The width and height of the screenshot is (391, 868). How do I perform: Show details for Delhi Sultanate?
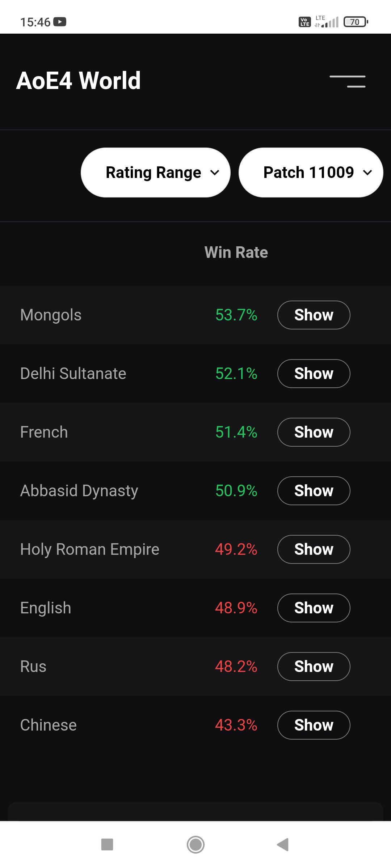[314, 374]
